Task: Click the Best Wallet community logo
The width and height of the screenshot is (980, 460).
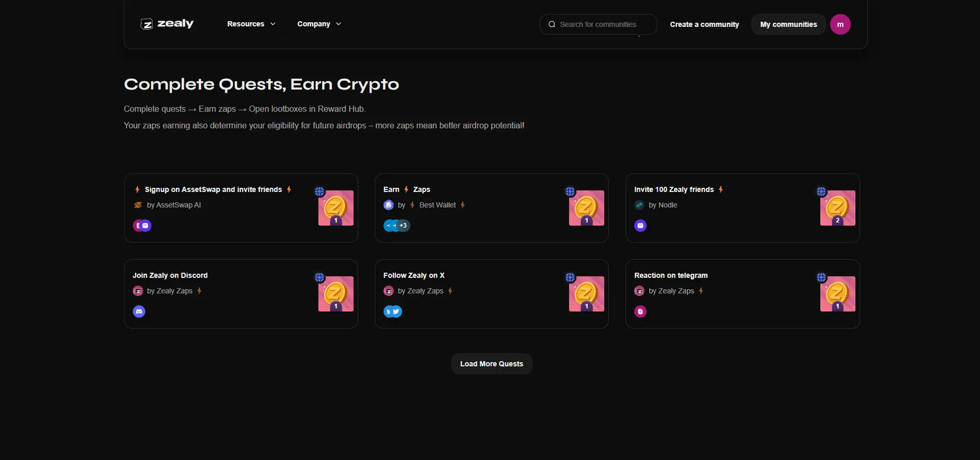Action: tap(389, 205)
